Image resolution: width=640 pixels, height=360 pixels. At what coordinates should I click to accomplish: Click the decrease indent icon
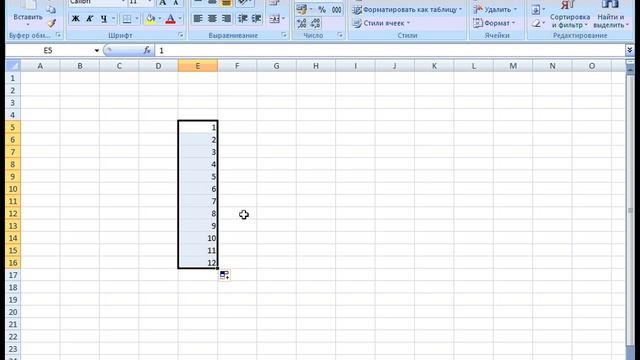click(x=242, y=19)
